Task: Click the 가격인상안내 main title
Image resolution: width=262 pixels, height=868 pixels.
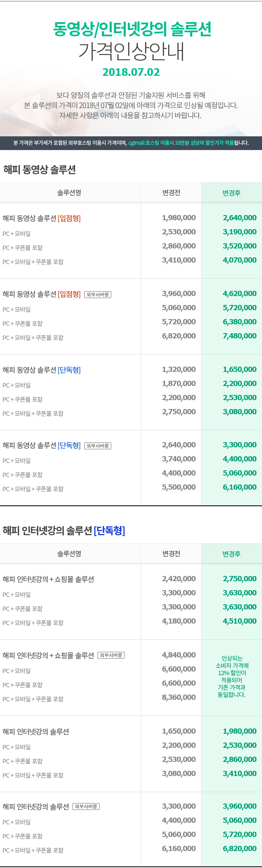Action: tap(131, 51)
